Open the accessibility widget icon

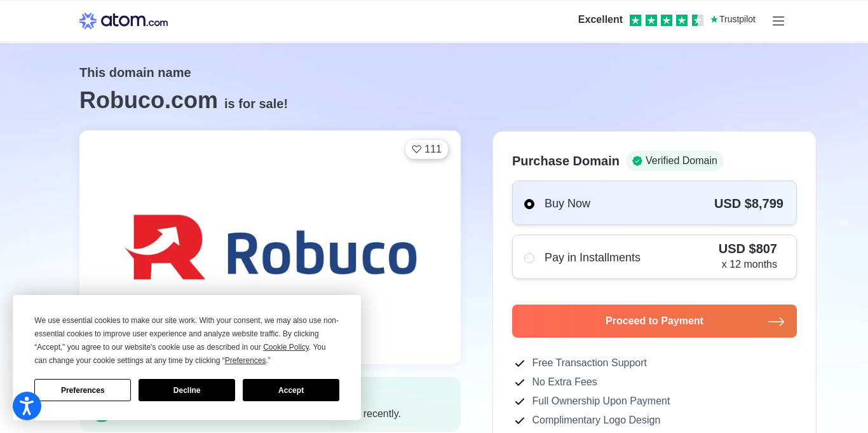tap(27, 406)
